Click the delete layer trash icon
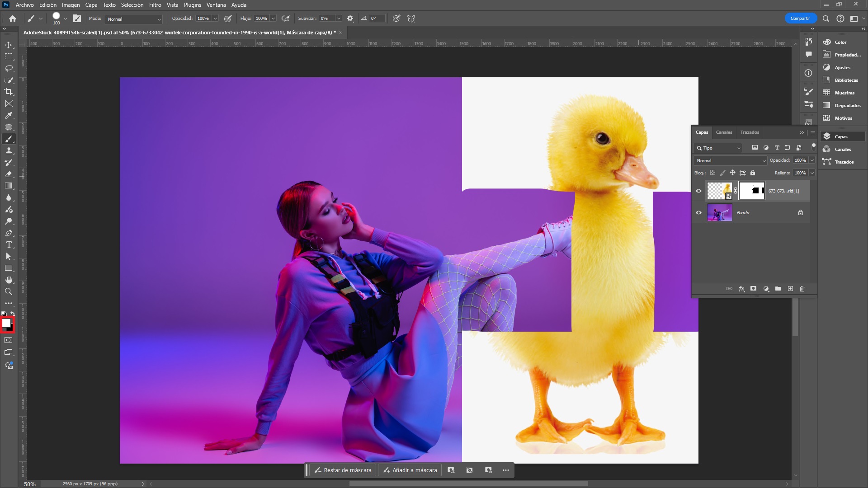The image size is (868, 488). tap(802, 289)
